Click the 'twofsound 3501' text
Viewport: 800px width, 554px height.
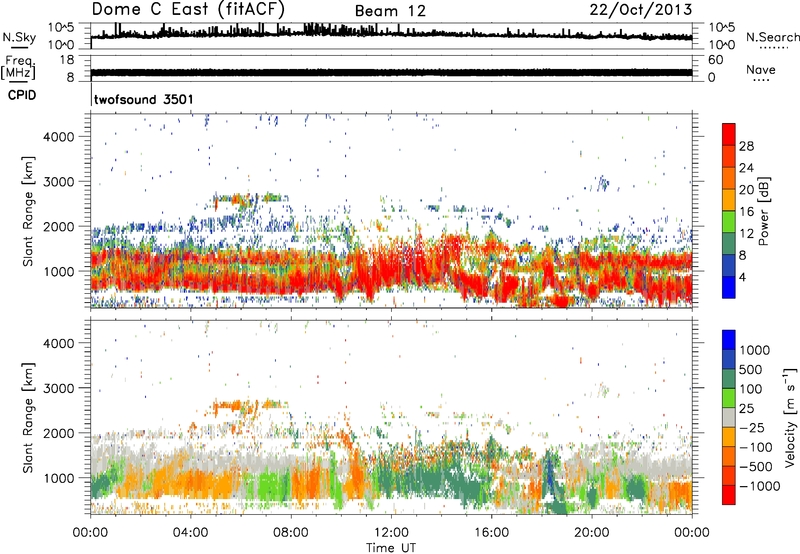(143, 99)
